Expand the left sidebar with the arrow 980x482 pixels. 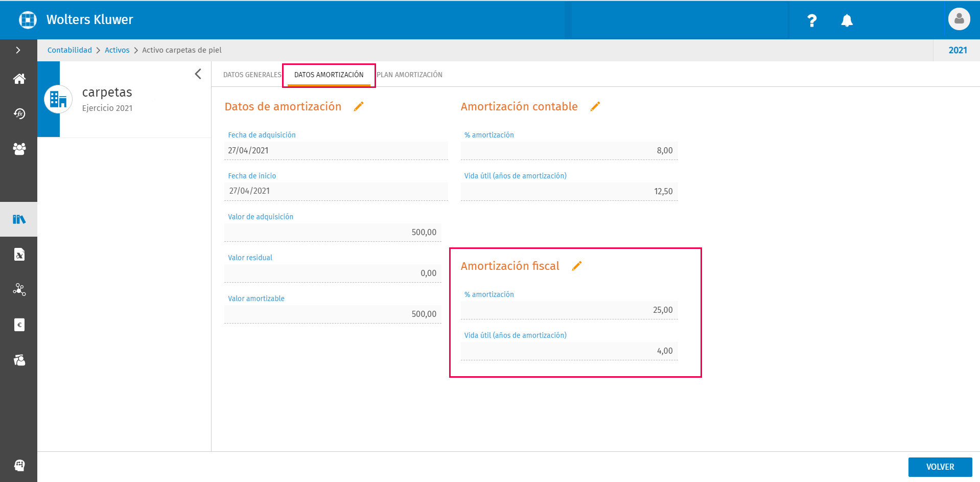(x=18, y=50)
